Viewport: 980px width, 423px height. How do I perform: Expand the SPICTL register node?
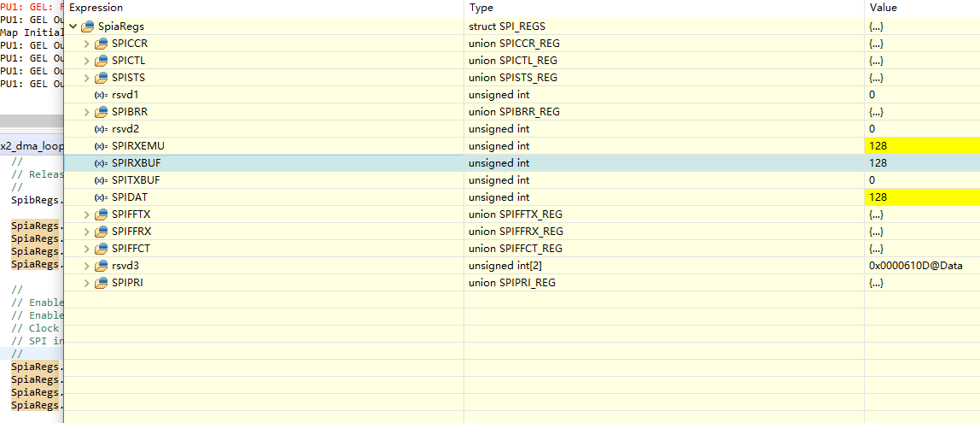87,61
